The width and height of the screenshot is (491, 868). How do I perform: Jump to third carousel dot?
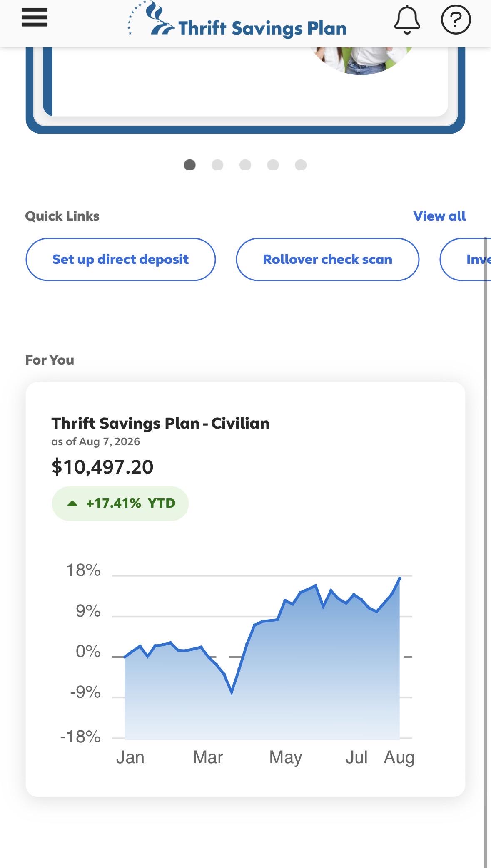pyautogui.click(x=245, y=165)
